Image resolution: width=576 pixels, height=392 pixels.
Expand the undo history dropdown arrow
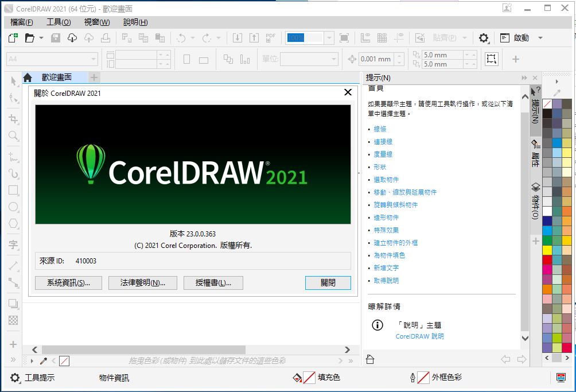click(x=193, y=38)
